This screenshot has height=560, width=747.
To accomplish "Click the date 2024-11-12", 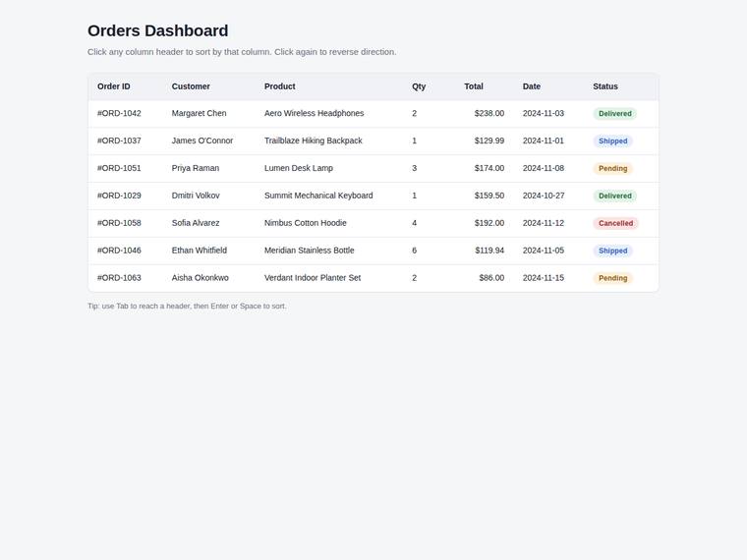I will point(544,223).
